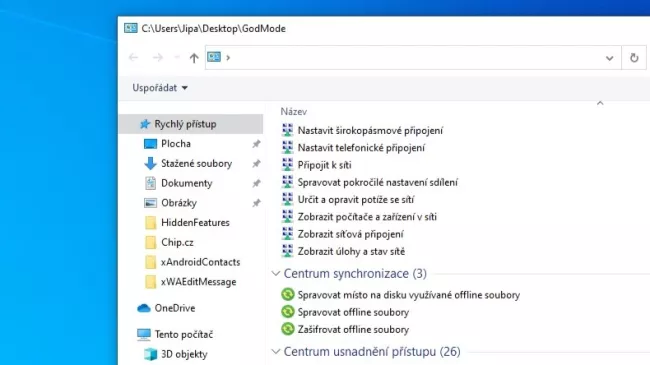Screen dimensions: 650x365
Task: Click the Chip.cz folder icon
Action: (150, 242)
